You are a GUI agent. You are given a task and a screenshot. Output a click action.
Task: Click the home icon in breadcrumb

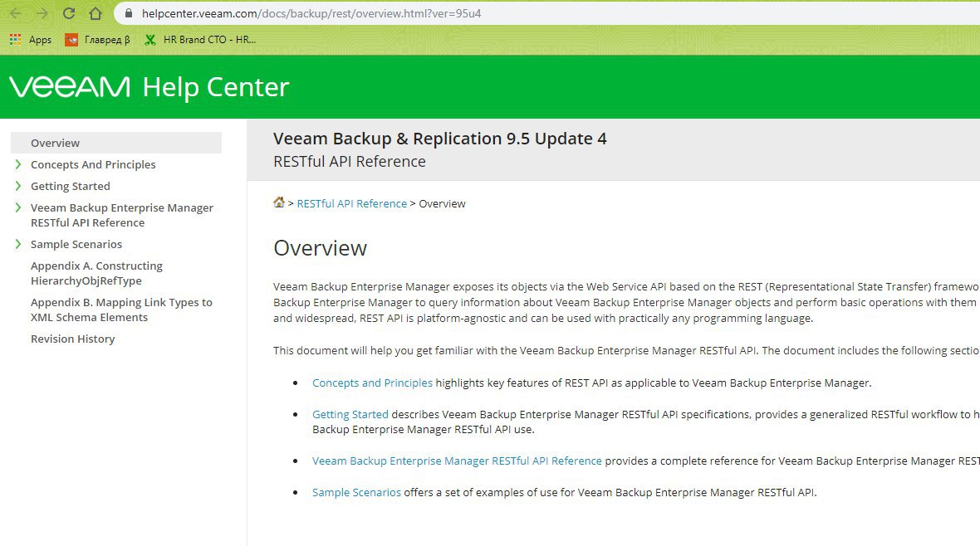[x=279, y=202]
